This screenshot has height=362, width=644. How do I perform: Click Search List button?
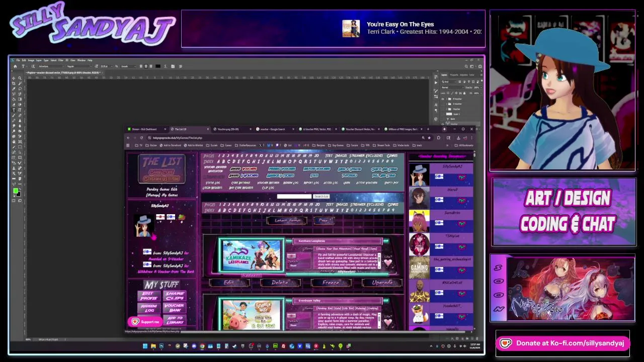tap(321, 196)
